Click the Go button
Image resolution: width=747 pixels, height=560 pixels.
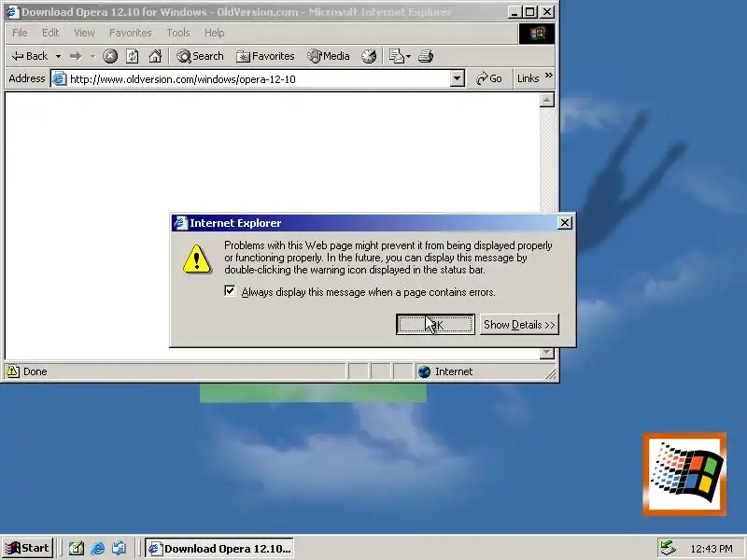pos(489,78)
